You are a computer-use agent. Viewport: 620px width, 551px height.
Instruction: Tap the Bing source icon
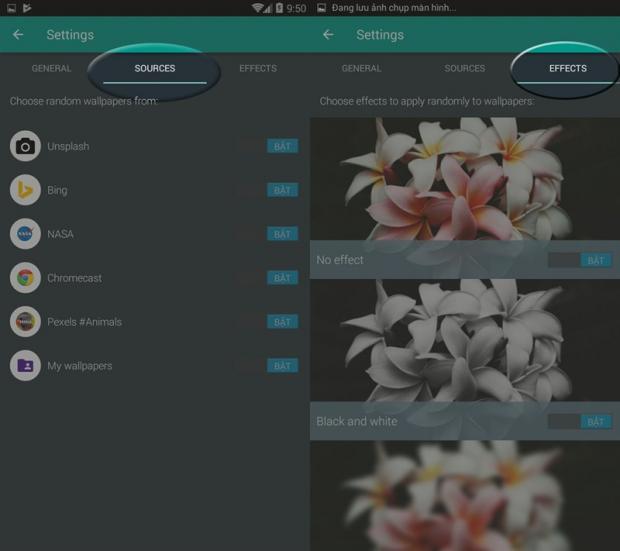[25, 190]
